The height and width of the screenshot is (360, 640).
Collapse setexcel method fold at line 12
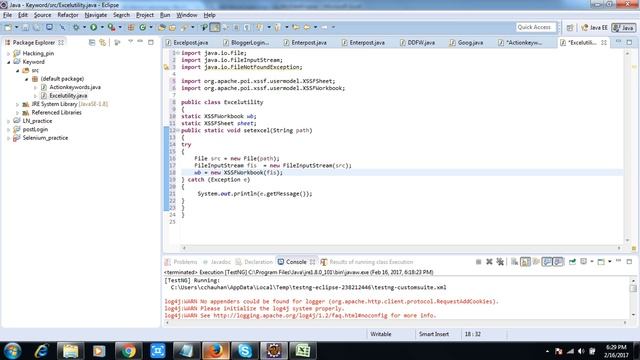click(178, 131)
